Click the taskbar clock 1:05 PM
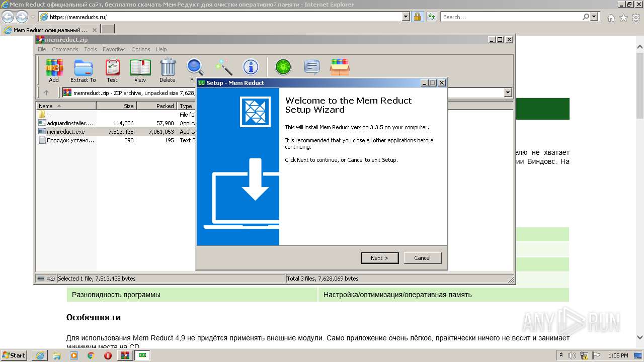 (x=618, y=355)
